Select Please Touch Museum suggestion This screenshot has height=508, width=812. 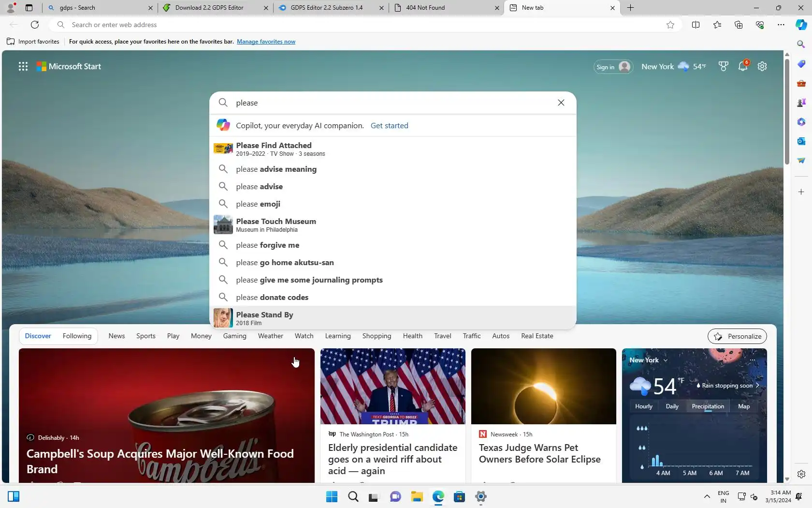(x=392, y=224)
